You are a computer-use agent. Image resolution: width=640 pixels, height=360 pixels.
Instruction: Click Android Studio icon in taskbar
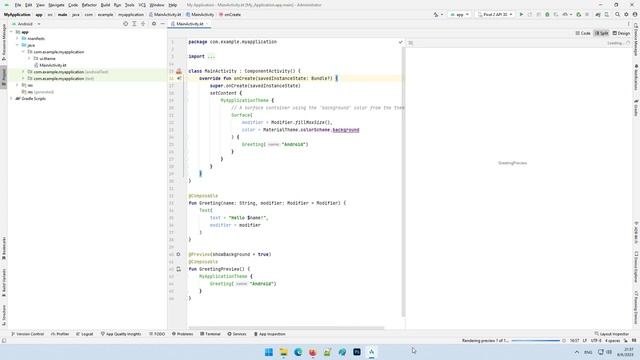pos(371,352)
